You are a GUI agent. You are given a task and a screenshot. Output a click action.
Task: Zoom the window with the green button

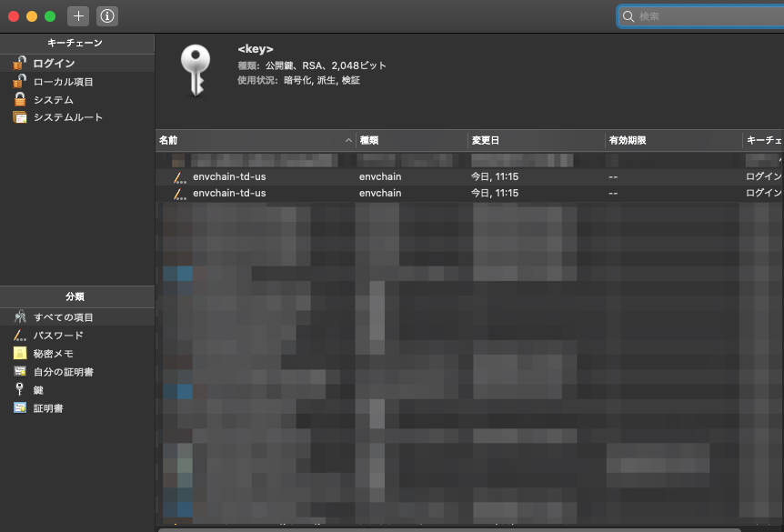click(50, 16)
